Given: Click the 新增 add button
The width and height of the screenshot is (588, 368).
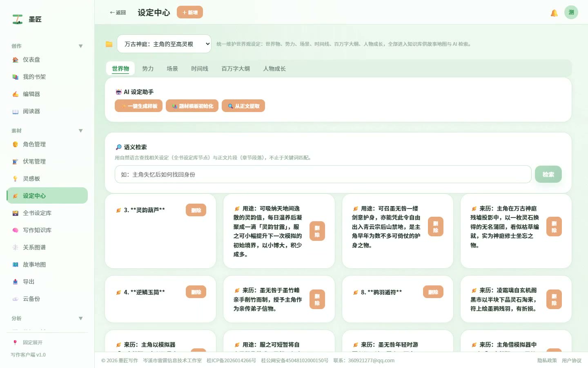Looking at the screenshot, I should tap(190, 12).
